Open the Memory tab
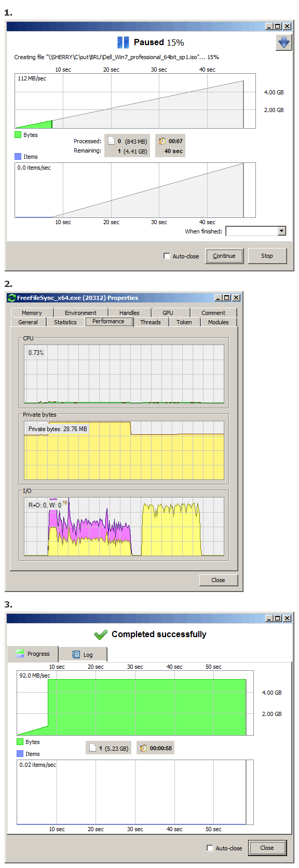This screenshot has height=868, width=299. click(32, 313)
